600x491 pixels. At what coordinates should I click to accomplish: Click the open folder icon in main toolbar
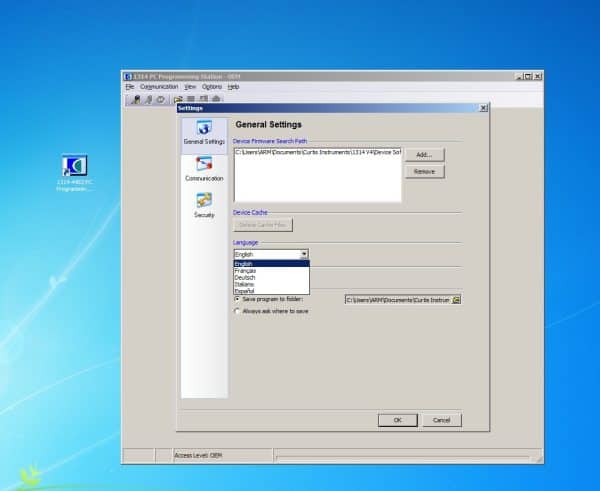(x=178, y=100)
